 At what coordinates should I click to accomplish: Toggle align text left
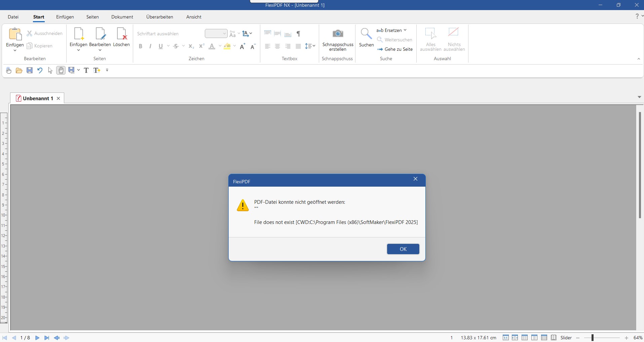[268, 46]
